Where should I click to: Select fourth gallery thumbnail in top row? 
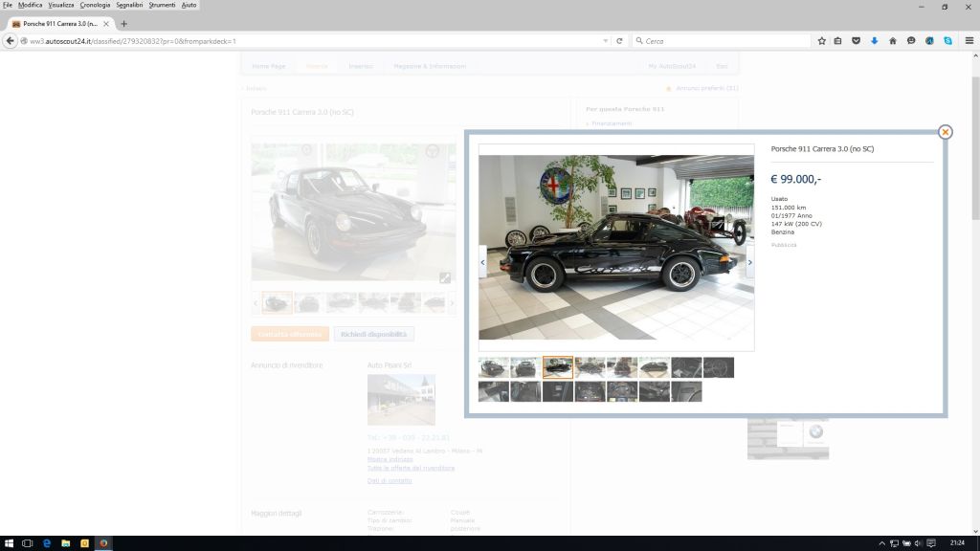pos(590,367)
